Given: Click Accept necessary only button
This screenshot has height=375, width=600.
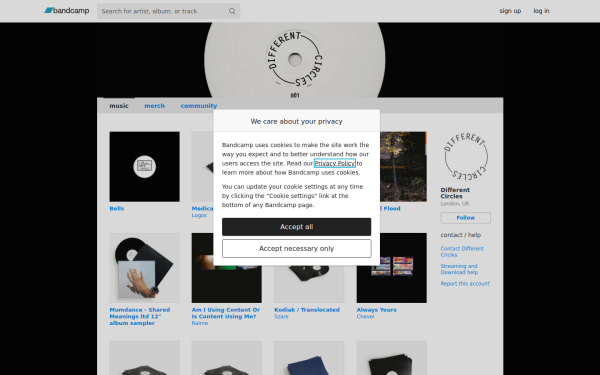Looking at the screenshot, I should 296,248.
